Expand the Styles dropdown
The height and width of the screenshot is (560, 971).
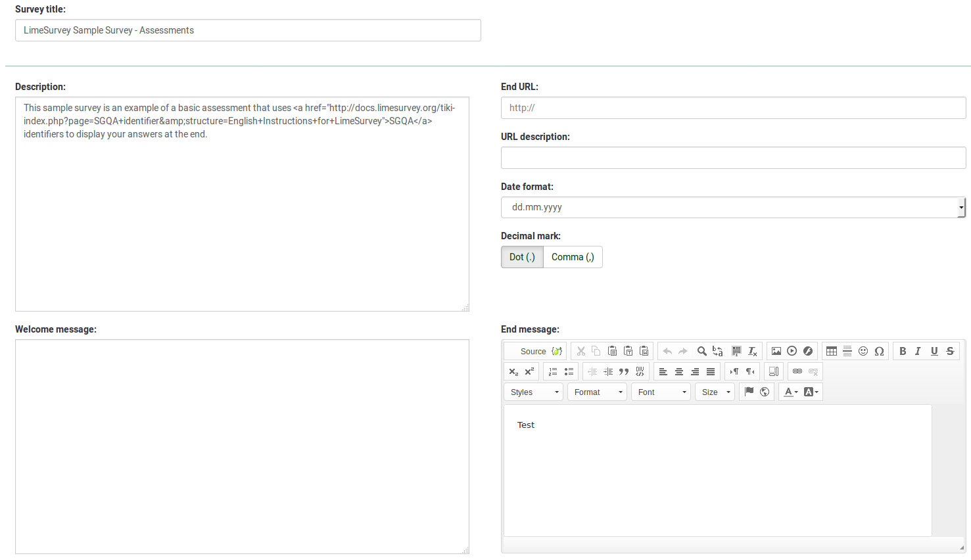tap(534, 392)
